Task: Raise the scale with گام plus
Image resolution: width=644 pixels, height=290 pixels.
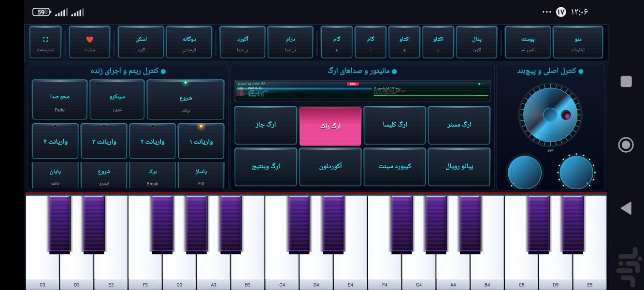Action: [337, 43]
